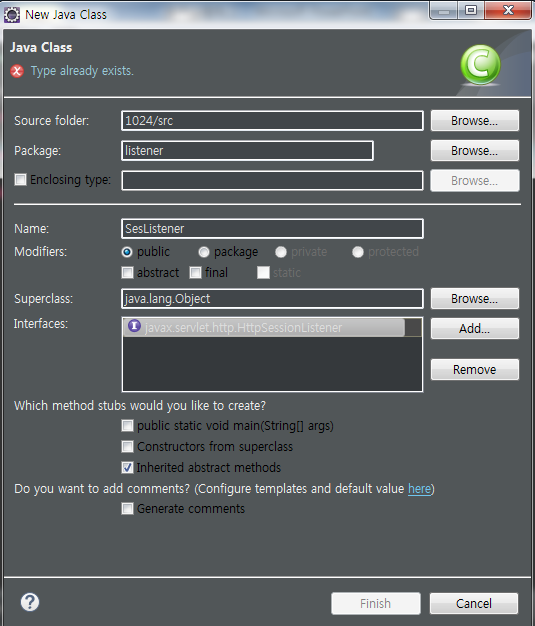Viewport: 535px width, 626px height.
Task: Browse for the superclass
Action: click(475, 299)
